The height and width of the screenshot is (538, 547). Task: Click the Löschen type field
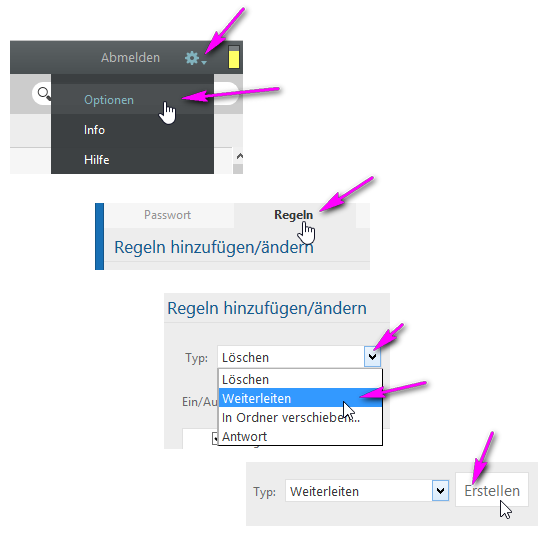click(x=291, y=357)
